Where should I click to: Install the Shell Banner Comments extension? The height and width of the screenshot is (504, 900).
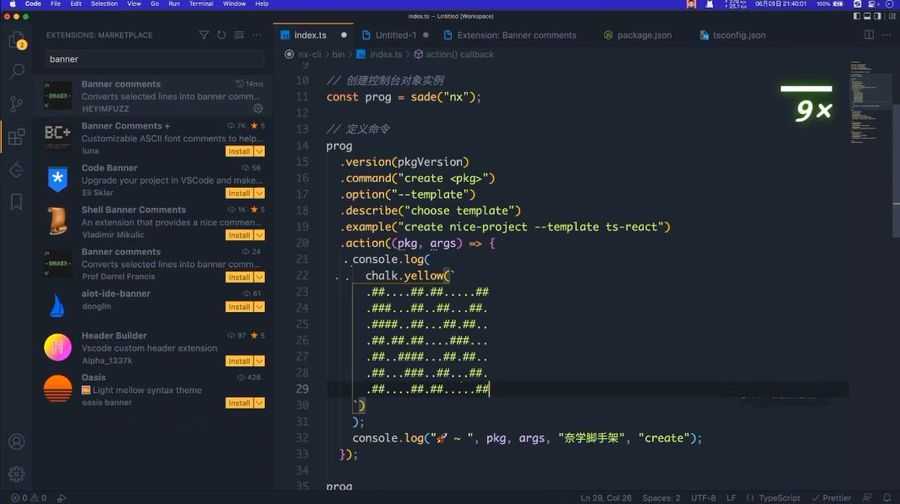239,235
